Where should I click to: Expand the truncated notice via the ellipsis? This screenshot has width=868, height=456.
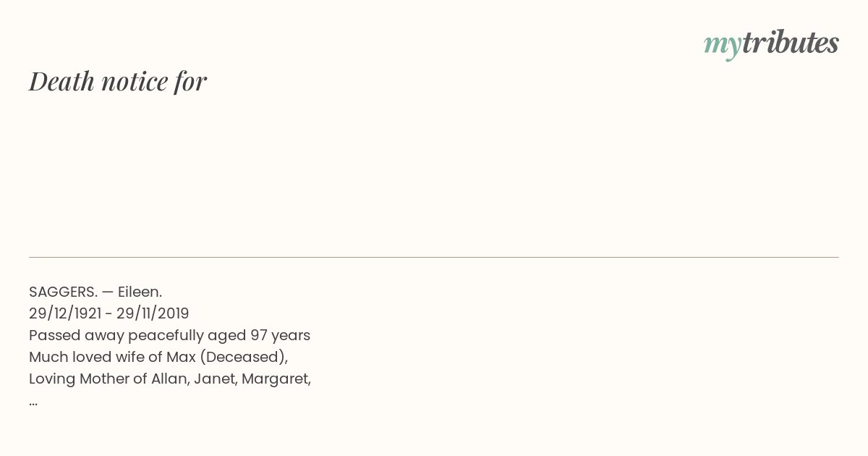tap(33, 404)
